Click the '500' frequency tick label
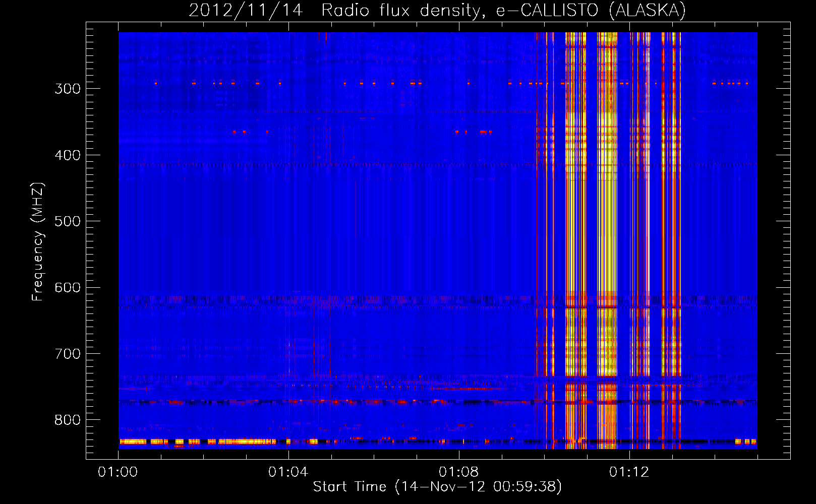This screenshot has width=816, height=504. (68, 221)
